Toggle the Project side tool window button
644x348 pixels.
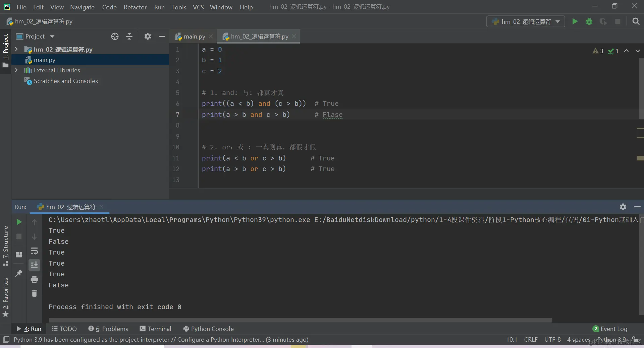point(6,51)
